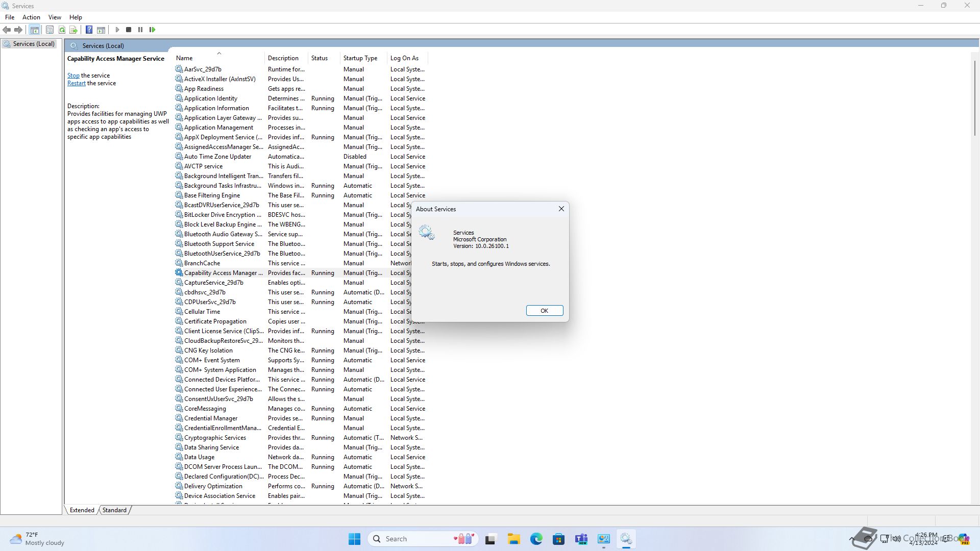Select the ActiveX Installer (AxInstSV) service
This screenshot has width=980, height=551.
(300, 79)
